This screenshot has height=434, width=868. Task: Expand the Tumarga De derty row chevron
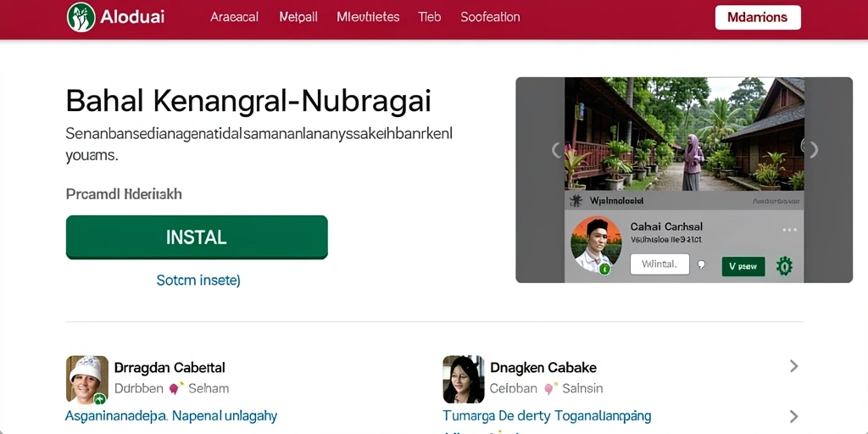tap(793, 417)
